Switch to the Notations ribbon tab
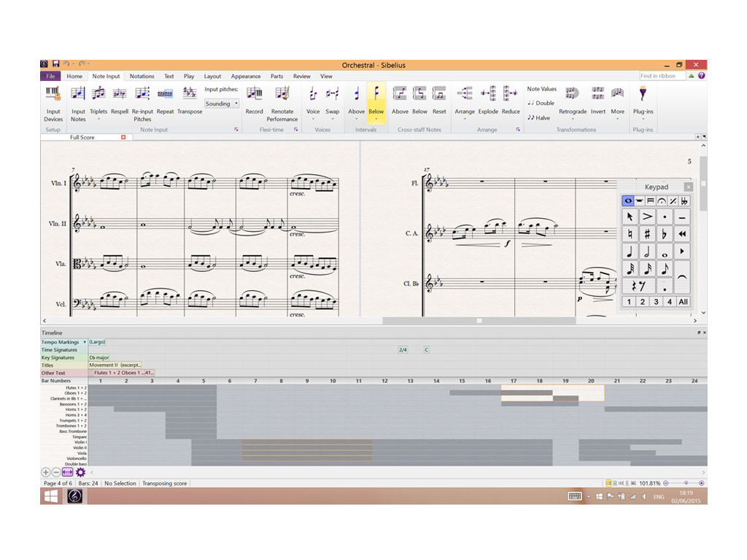The image size is (747, 560). (142, 76)
